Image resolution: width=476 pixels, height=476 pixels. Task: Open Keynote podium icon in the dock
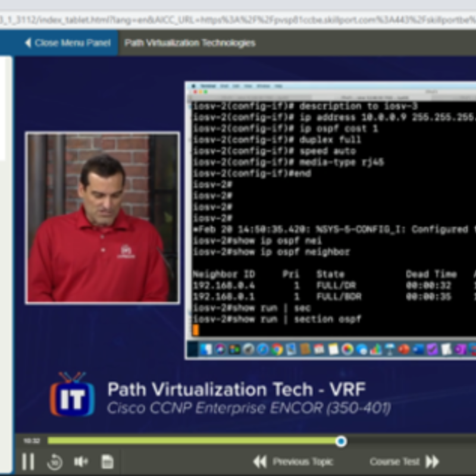pos(390,349)
